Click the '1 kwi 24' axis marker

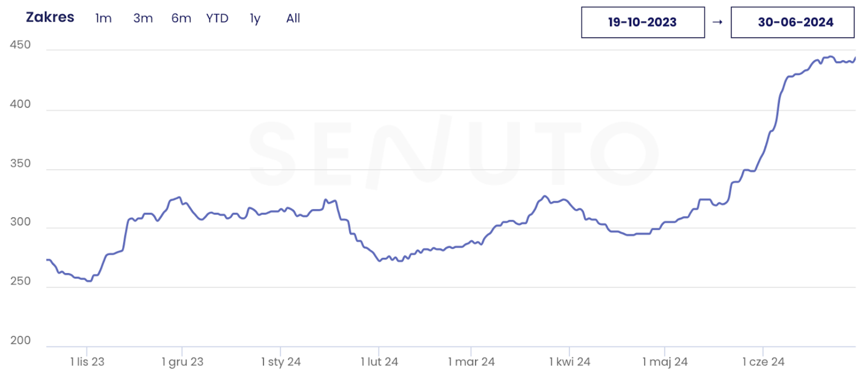tap(570, 362)
